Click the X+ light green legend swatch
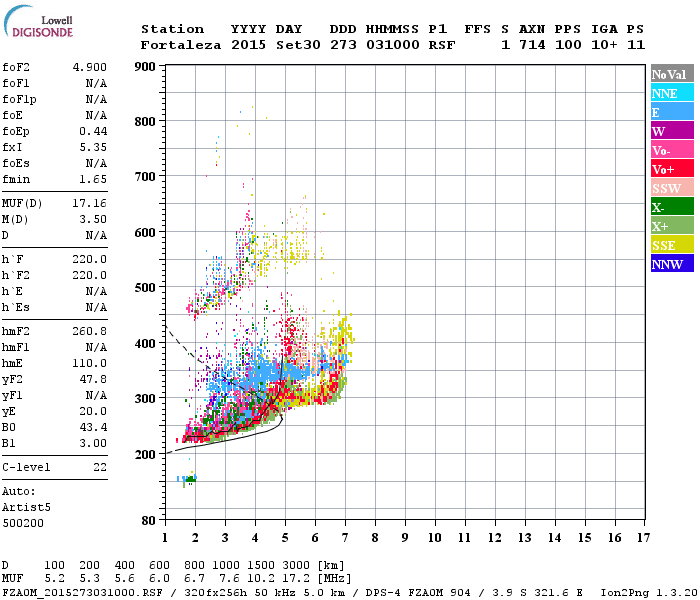The image size is (700, 600). point(671,226)
